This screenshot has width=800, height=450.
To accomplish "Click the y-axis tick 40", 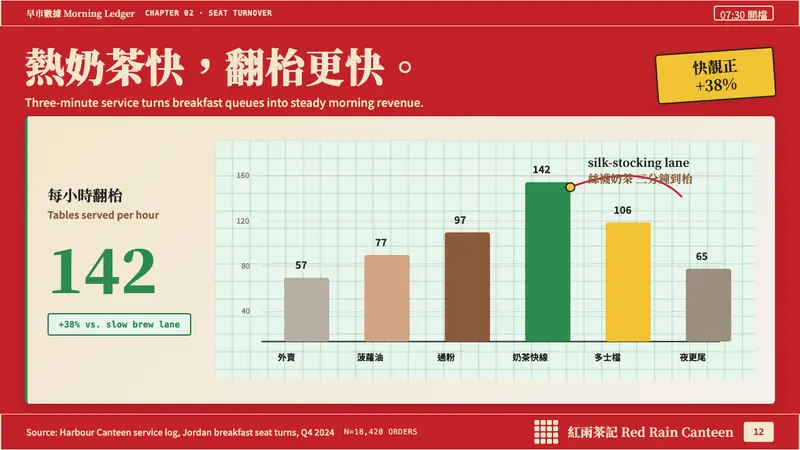I will [245, 311].
